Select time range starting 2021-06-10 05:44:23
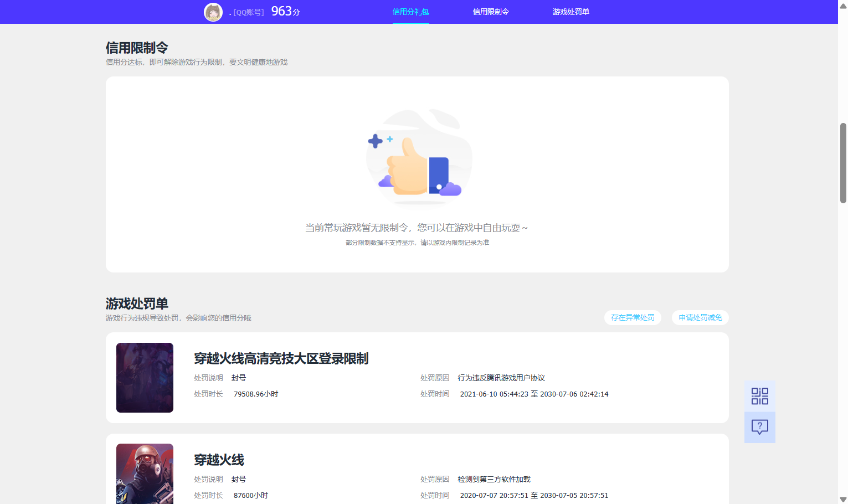848x504 pixels. coord(534,394)
